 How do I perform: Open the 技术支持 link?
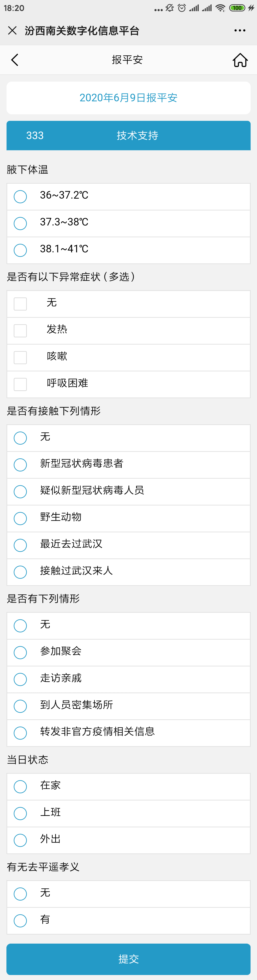pyautogui.click(x=138, y=135)
